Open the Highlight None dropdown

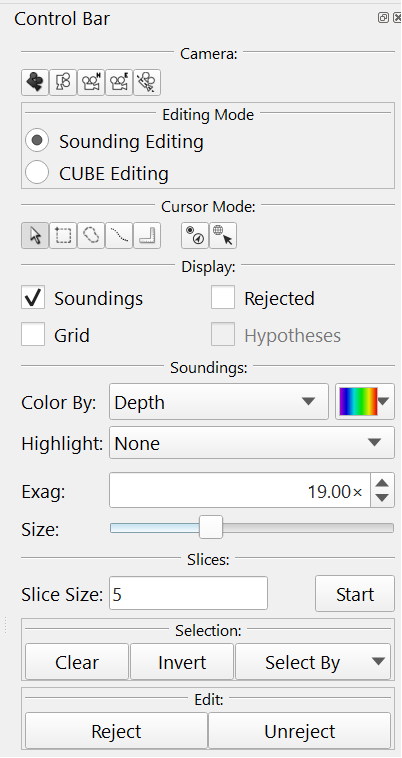pos(252,442)
